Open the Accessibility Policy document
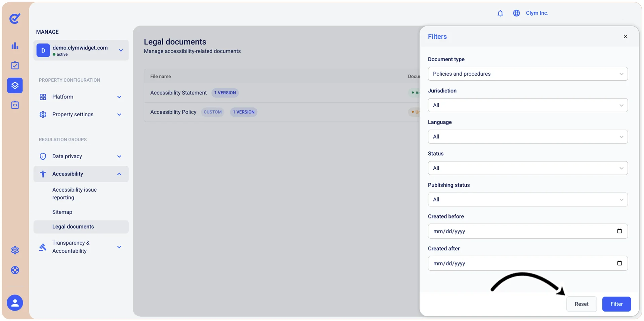This screenshot has width=644, height=321. point(173,112)
